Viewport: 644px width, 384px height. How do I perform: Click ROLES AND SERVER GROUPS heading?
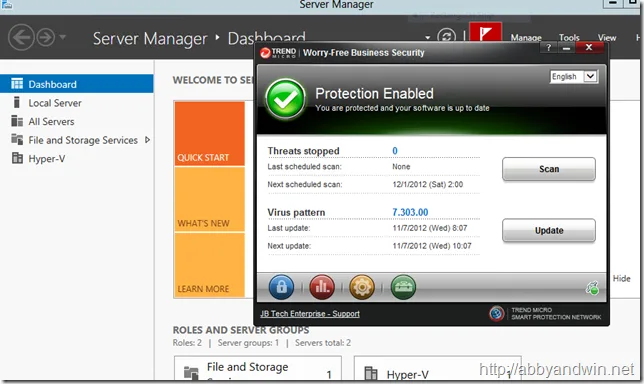241,330
